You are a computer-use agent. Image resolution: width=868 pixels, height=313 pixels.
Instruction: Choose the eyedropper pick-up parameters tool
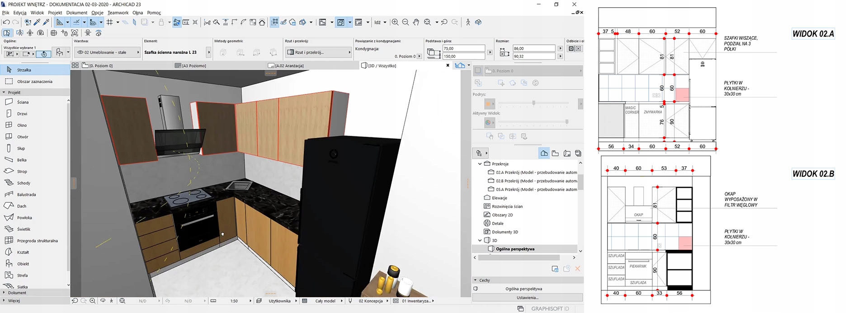[37, 22]
